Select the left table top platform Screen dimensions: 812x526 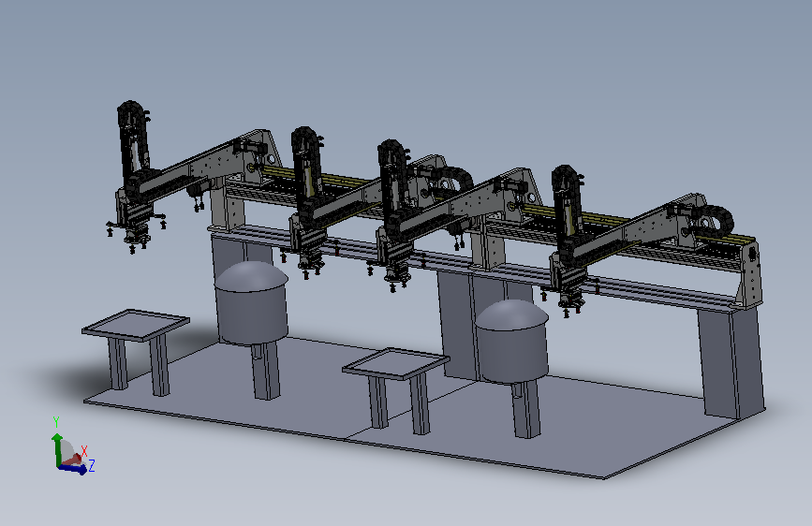click(136, 325)
